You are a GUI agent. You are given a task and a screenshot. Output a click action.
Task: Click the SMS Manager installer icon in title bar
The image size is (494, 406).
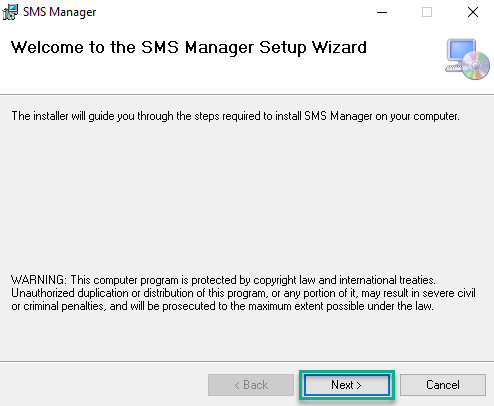10,12
